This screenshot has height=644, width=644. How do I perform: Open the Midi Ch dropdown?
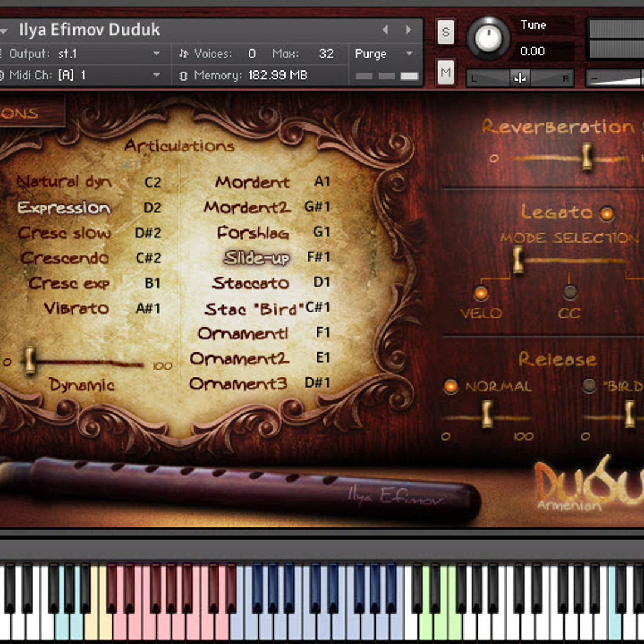157,76
